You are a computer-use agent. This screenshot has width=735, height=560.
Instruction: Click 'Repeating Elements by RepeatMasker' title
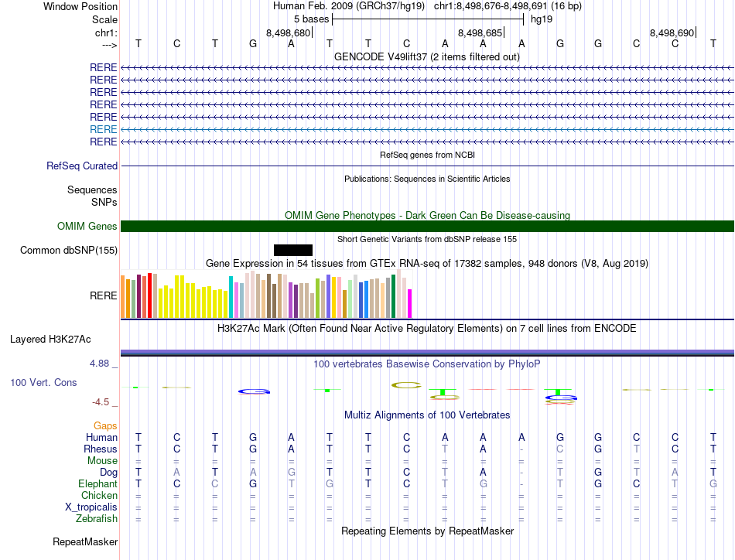point(427,531)
